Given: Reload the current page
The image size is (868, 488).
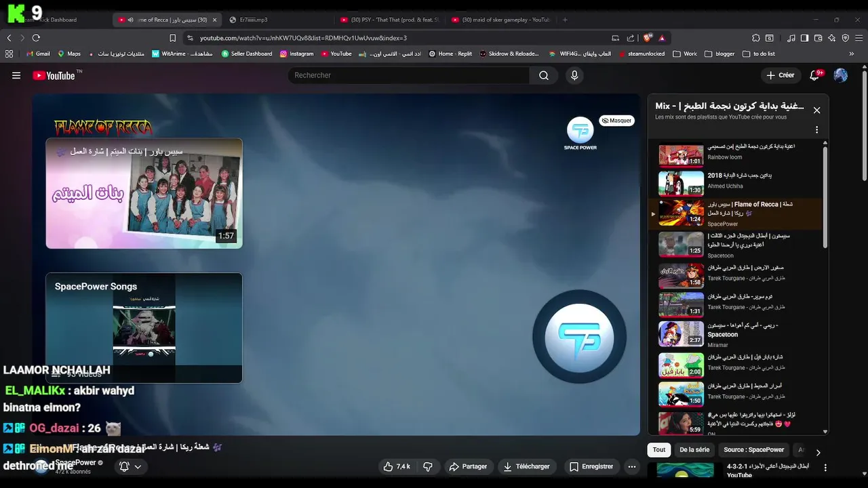Looking at the screenshot, I should 36,38.
